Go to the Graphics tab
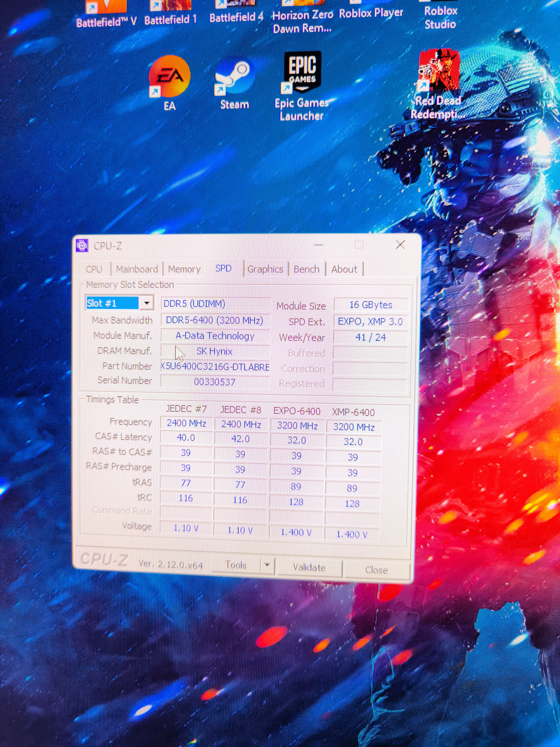This screenshot has width=560, height=747. [x=265, y=269]
